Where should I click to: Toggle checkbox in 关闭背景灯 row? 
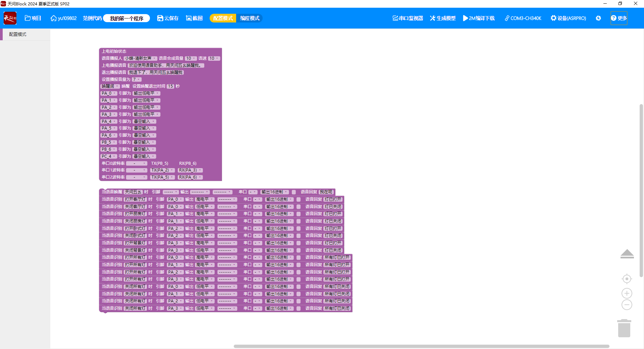pos(299,250)
